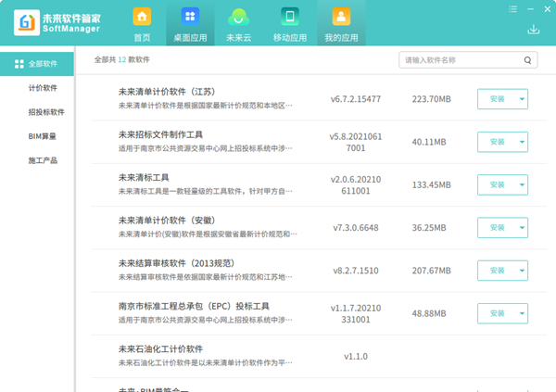
Task: Install 未来结算审核软件（2013规范）
Action: pos(497,271)
